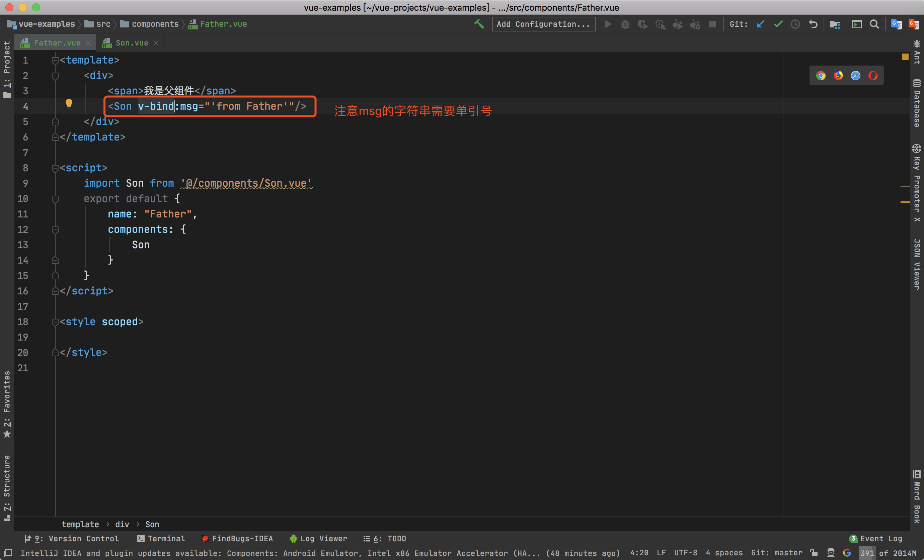Toggle the Database side panel
This screenshot has height=560, width=924.
click(917, 103)
